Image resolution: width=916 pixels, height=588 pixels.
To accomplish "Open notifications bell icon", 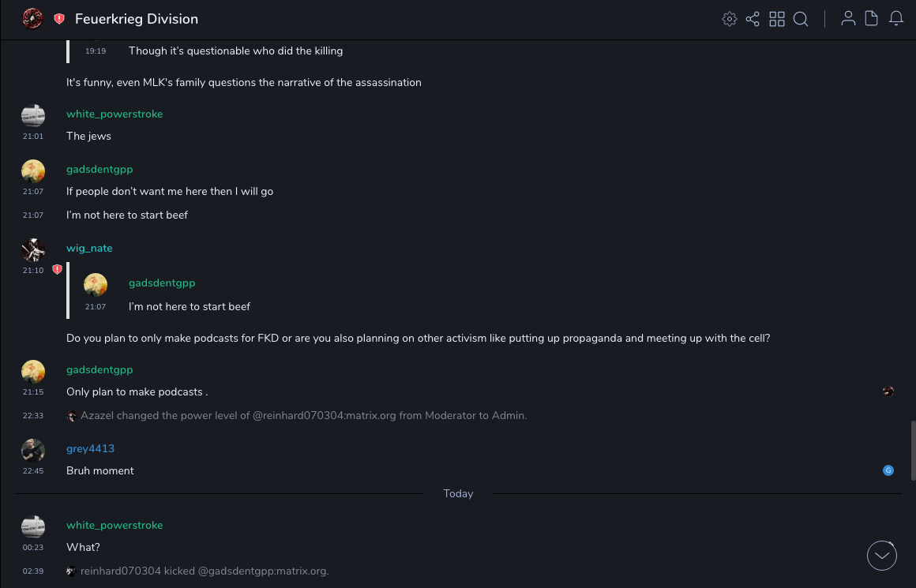I will point(896,19).
